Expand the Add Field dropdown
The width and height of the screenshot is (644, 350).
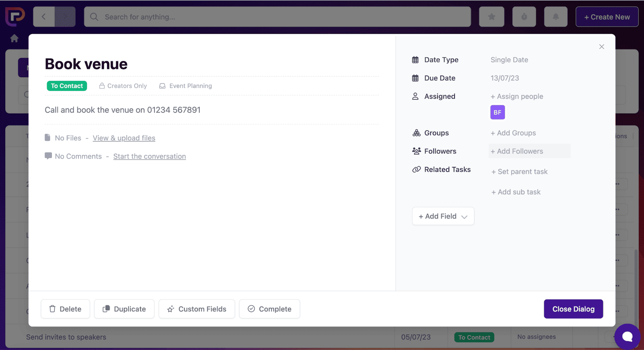(x=443, y=216)
